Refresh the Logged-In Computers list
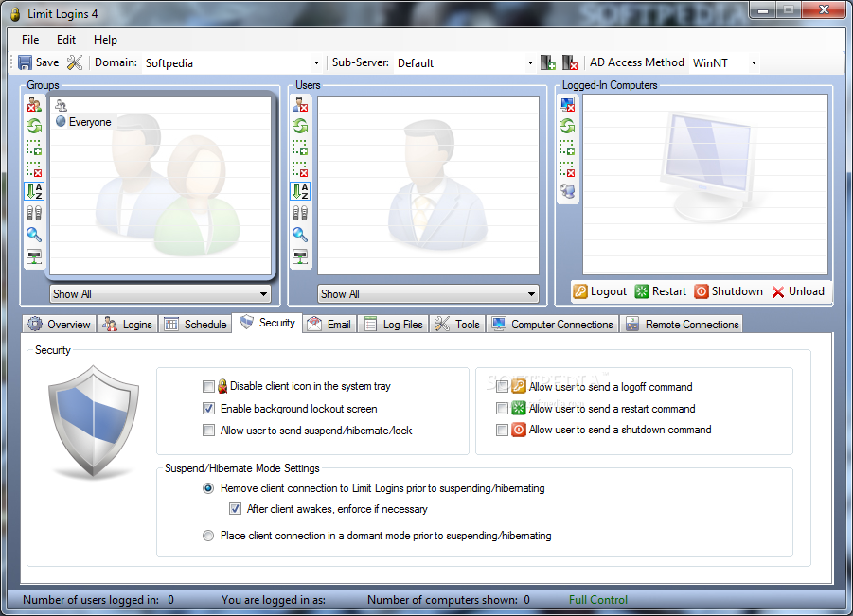The height and width of the screenshot is (616, 853). pos(567,126)
